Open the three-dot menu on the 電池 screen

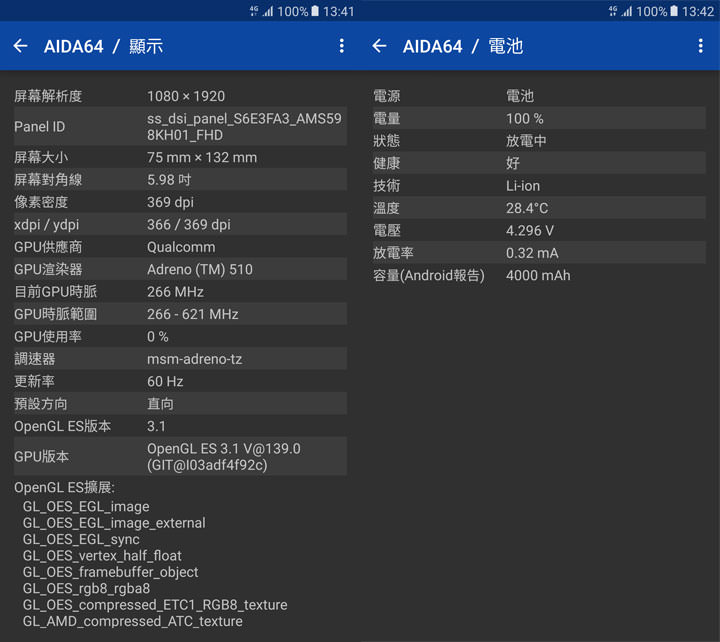tap(700, 46)
